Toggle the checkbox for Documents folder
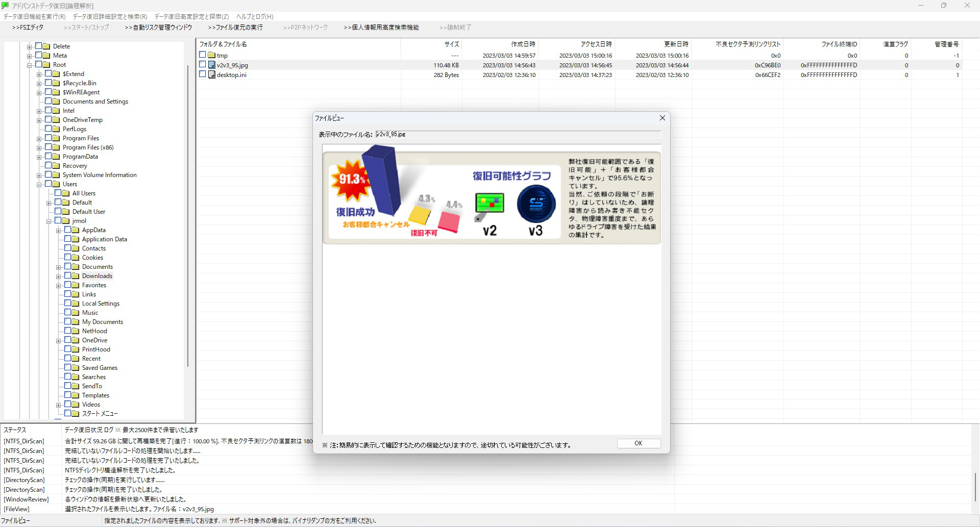This screenshot has height=527, width=980. 68,267
